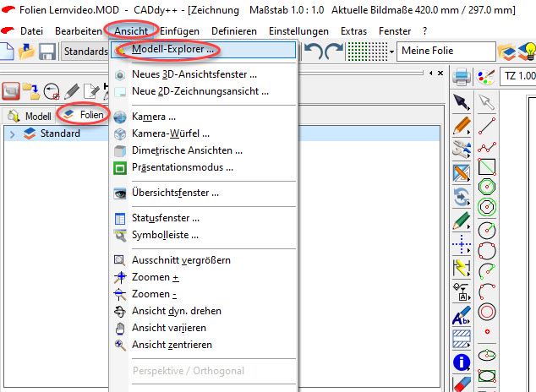Switch to the Folien tab
The height and width of the screenshot is (392, 536).
pyautogui.click(x=84, y=115)
